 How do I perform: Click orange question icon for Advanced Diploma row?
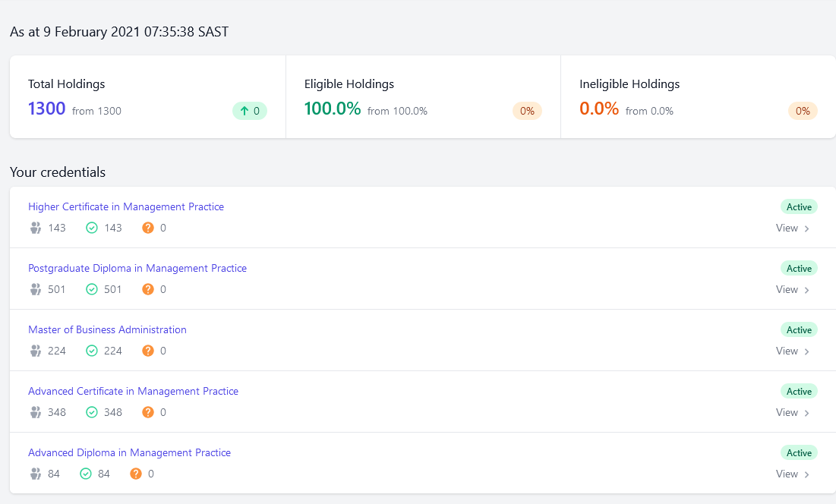click(x=136, y=474)
